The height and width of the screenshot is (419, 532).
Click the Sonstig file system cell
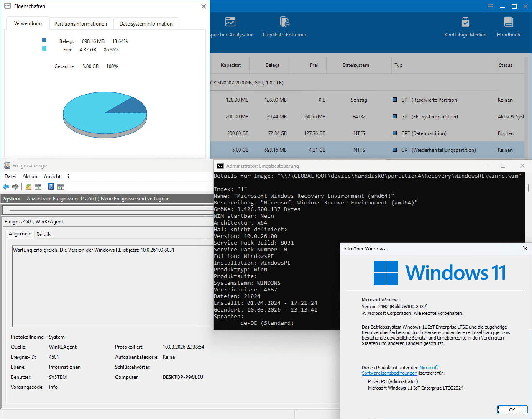coord(359,100)
